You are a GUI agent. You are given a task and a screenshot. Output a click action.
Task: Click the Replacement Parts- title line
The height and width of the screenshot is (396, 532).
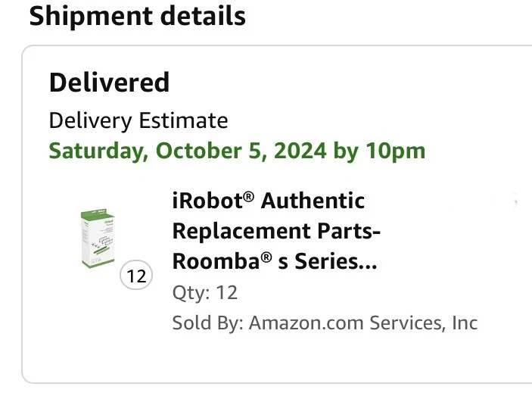coord(276,231)
